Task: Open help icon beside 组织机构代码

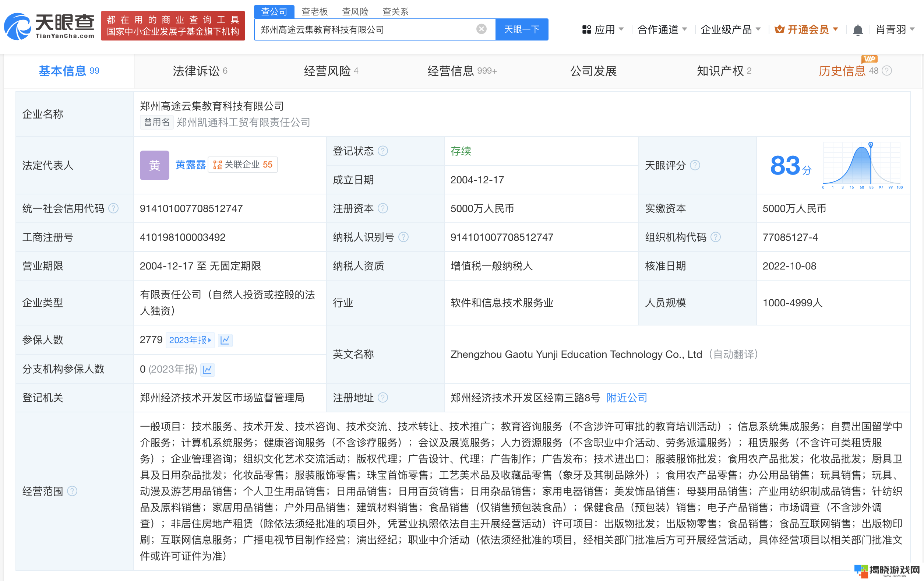Action: 715,237
